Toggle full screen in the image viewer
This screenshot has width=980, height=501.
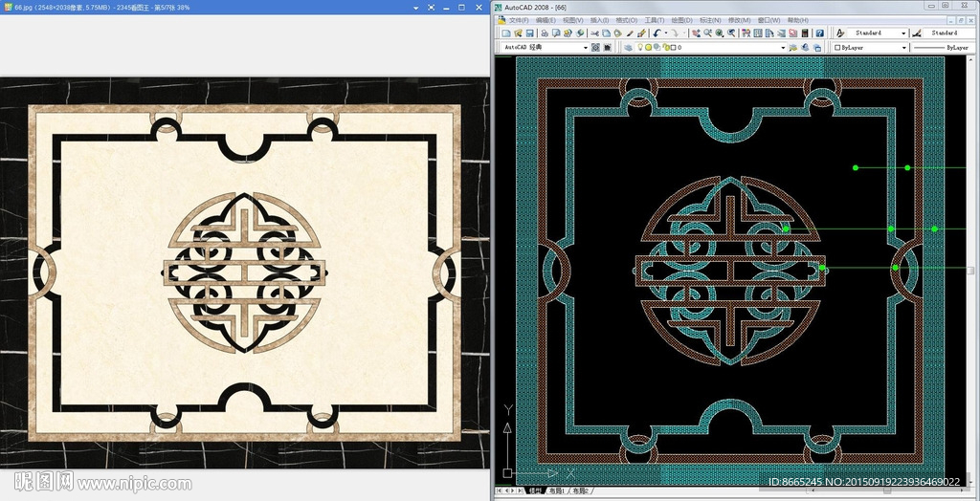pos(433,7)
